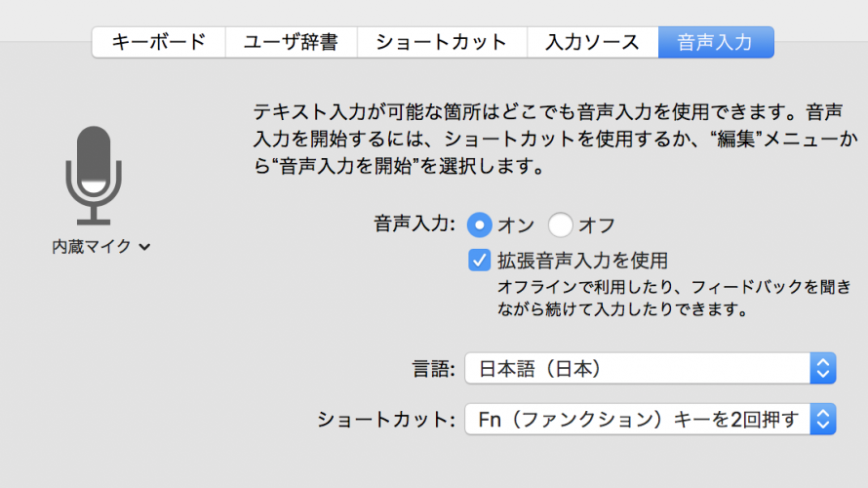Click the large microphone icon
This screenshot has width=868, height=488.
click(94, 175)
